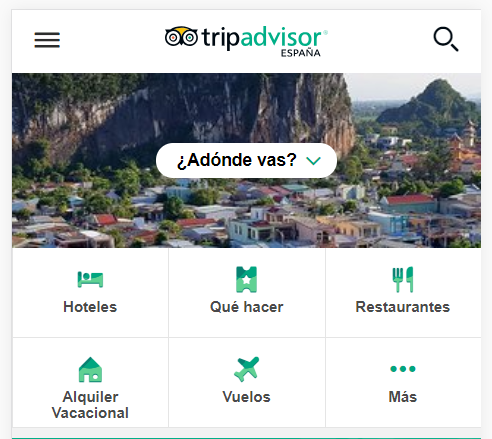Click the ticket icon for Qué hacer
This screenshot has width=492, height=439.
[246, 279]
